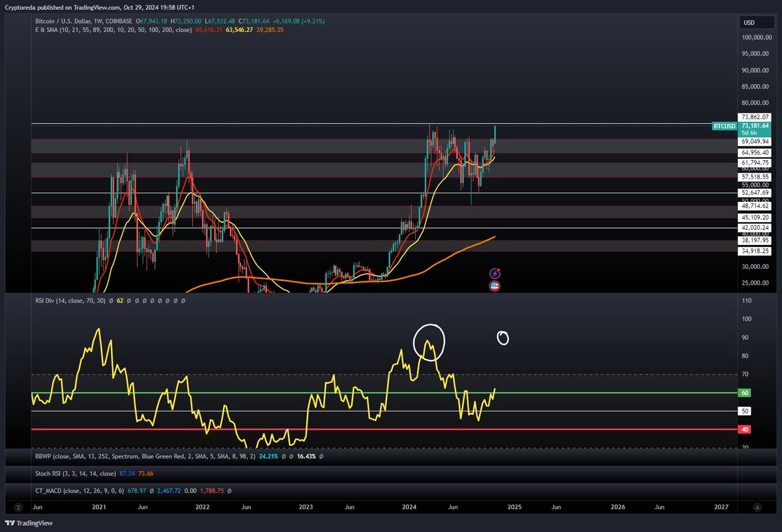The image size is (782, 532).
Task: Open the US flag economic event marker
Action: (x=495, y=286)
